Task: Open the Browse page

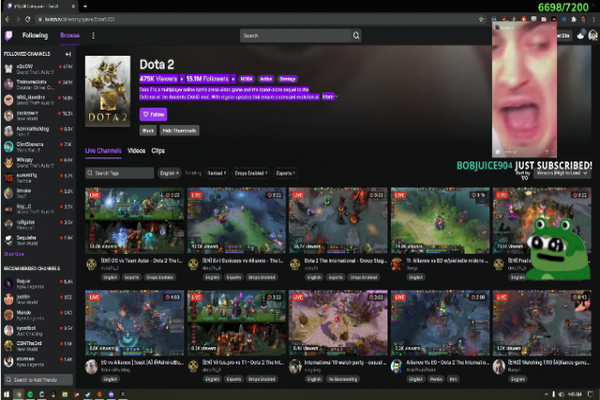Action: click(70, 35)
